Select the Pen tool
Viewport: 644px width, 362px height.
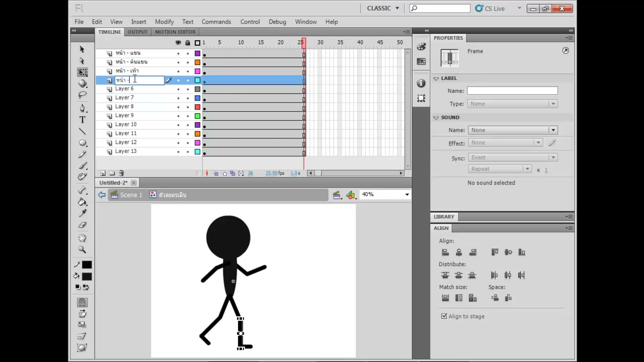[83, 108]
